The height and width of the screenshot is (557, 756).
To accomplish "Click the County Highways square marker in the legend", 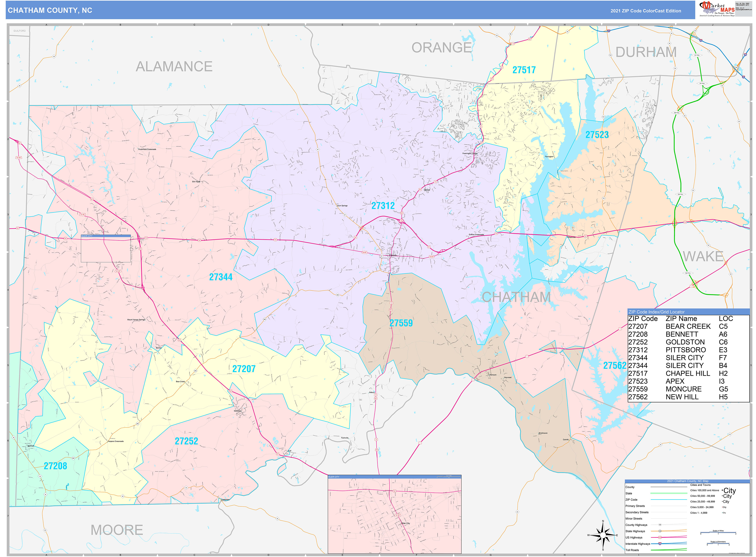I will click(660, 525).
